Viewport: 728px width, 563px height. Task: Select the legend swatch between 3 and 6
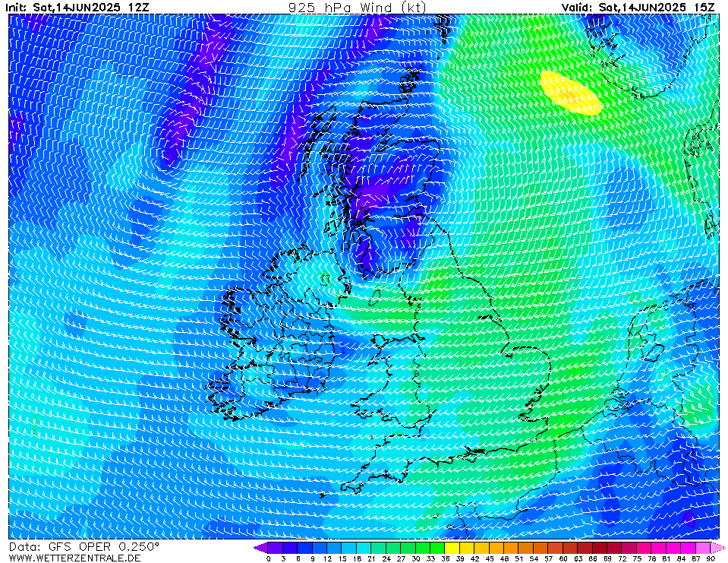point(290,548)
